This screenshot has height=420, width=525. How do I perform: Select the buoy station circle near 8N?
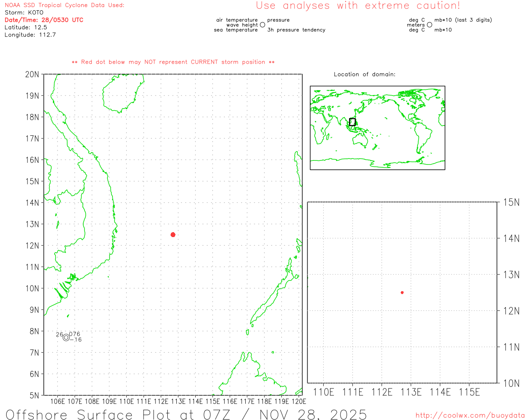click(x=66, y=338)
